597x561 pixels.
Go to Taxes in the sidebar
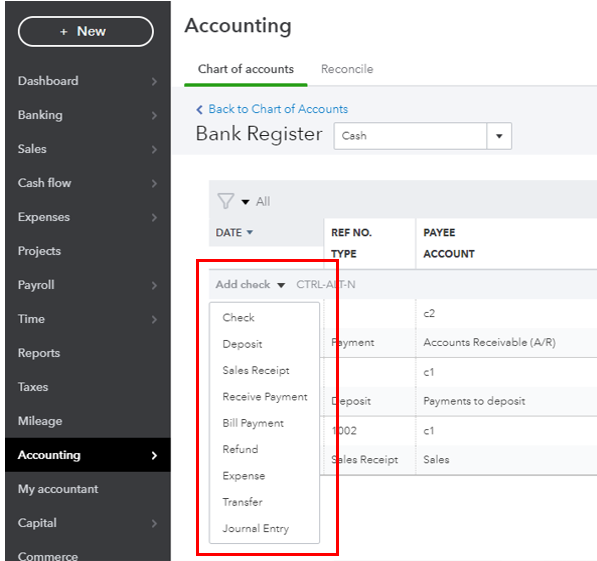(x=33, y=387)
